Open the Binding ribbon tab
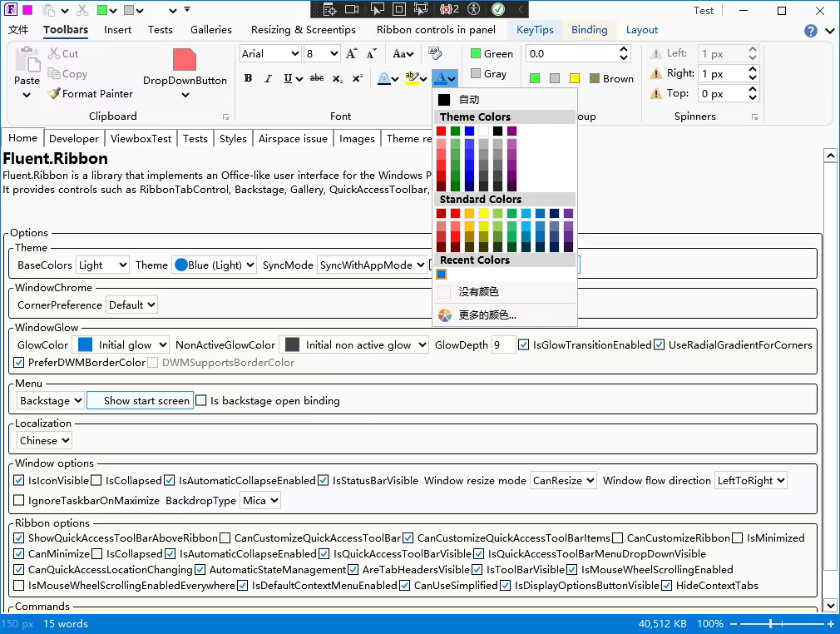 589,29
